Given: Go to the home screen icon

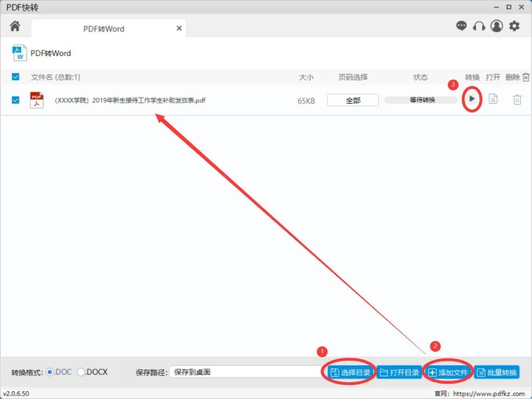Looking at the screenshot, I should [x=15, y=26].
